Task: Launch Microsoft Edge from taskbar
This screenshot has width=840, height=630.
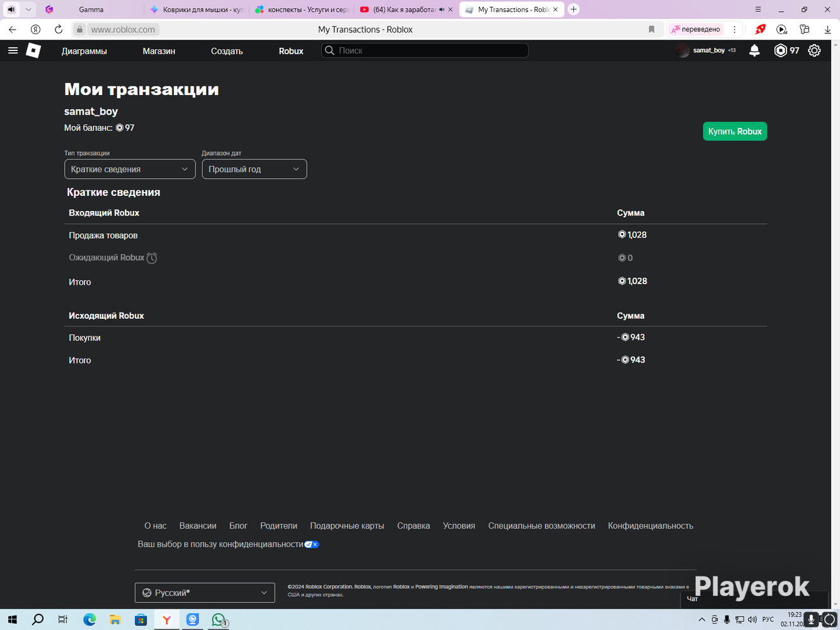Action: (x=89, y=620)
